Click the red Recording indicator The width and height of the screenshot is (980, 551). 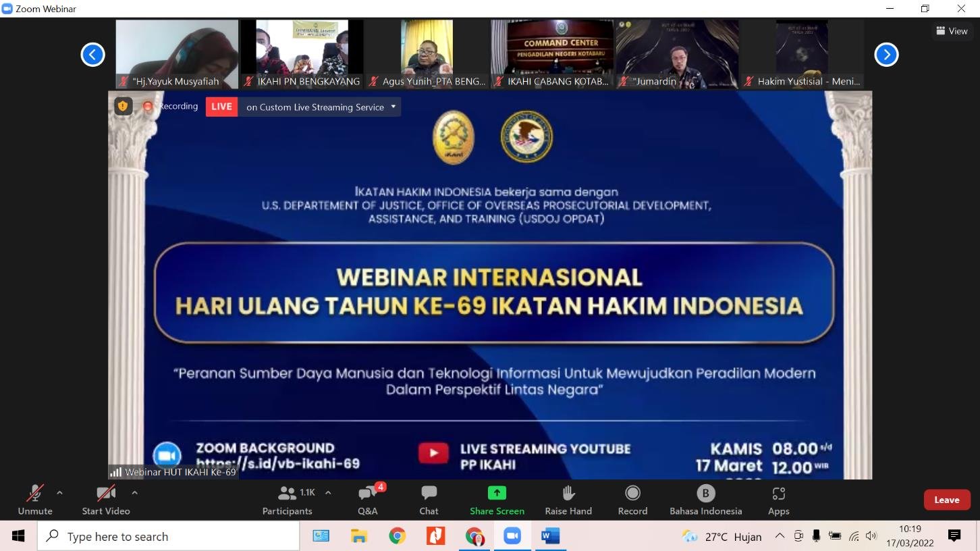point(148,106)
